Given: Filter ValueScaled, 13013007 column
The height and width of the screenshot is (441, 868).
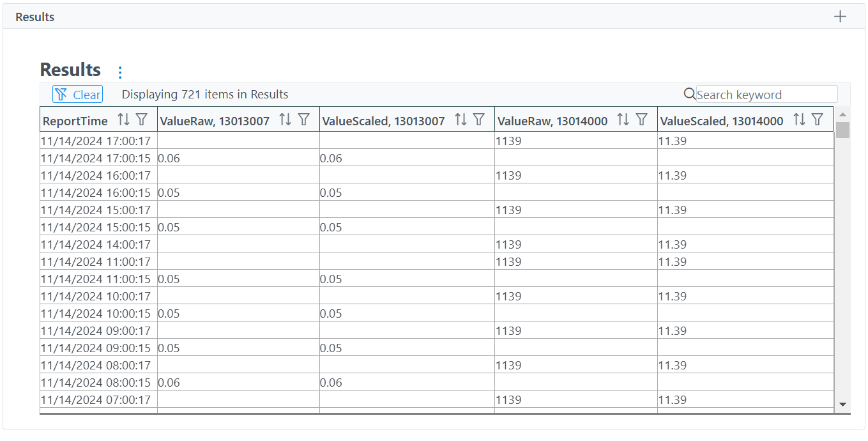Looking at the screenshot, I should point(479,120).
